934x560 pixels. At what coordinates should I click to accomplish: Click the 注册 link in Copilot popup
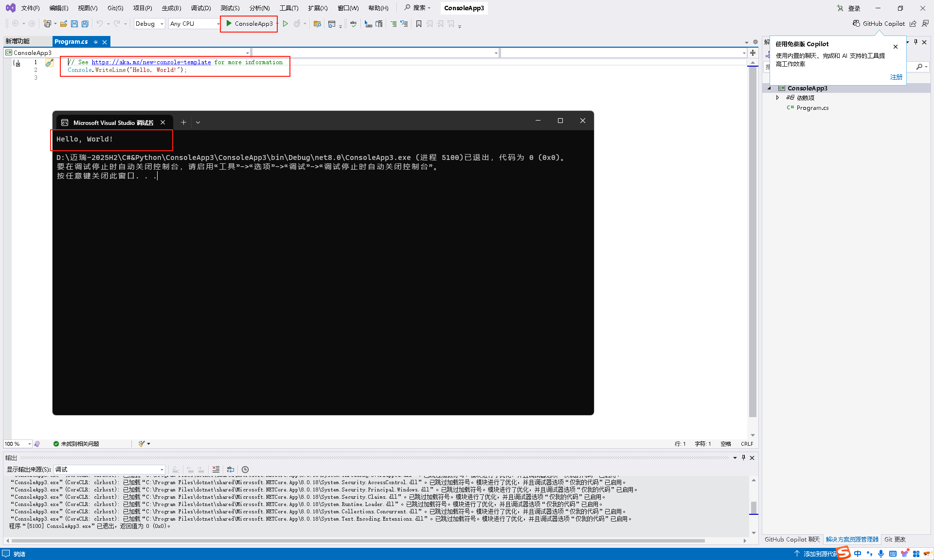tap(896, 77)
